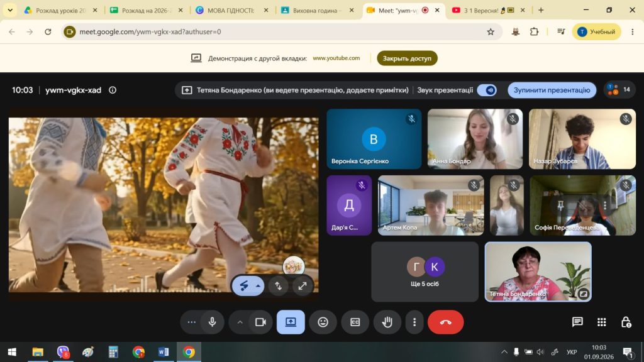Click the meeting details info icon
Screen dimensions: 644x362
(x=113, y=90)
